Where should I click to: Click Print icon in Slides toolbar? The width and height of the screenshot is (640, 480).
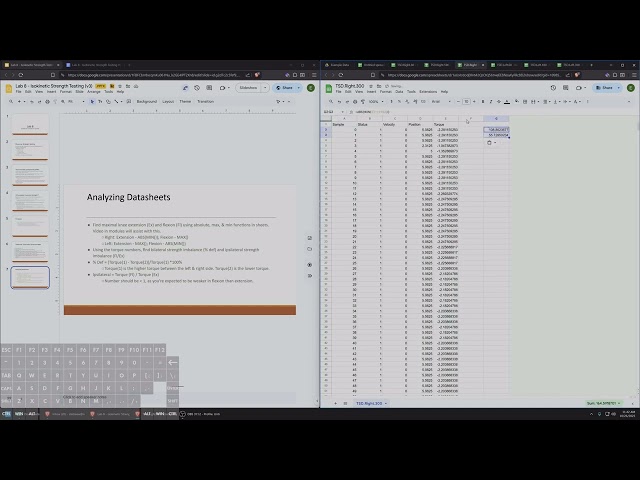tap(47, 101)
